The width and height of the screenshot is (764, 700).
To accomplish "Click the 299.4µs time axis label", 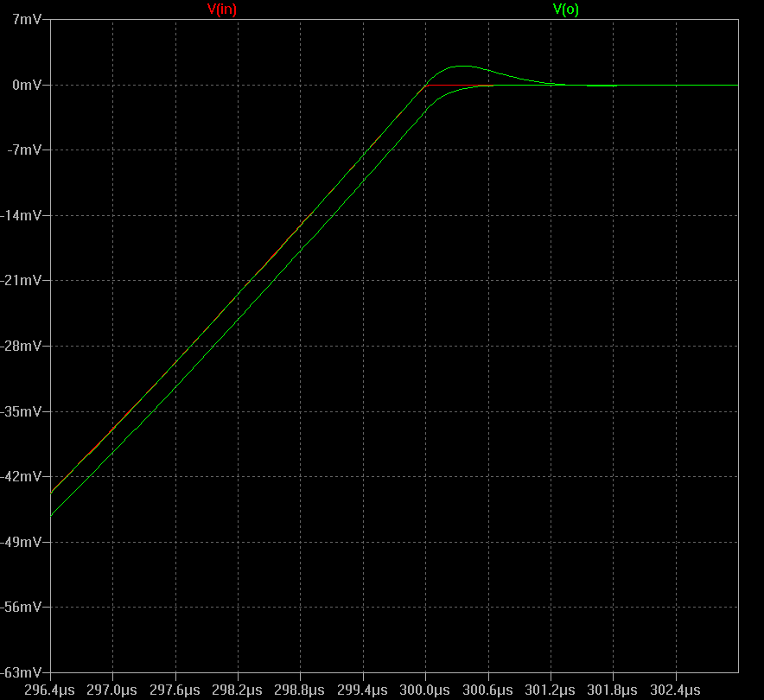I will click(362, 690).
